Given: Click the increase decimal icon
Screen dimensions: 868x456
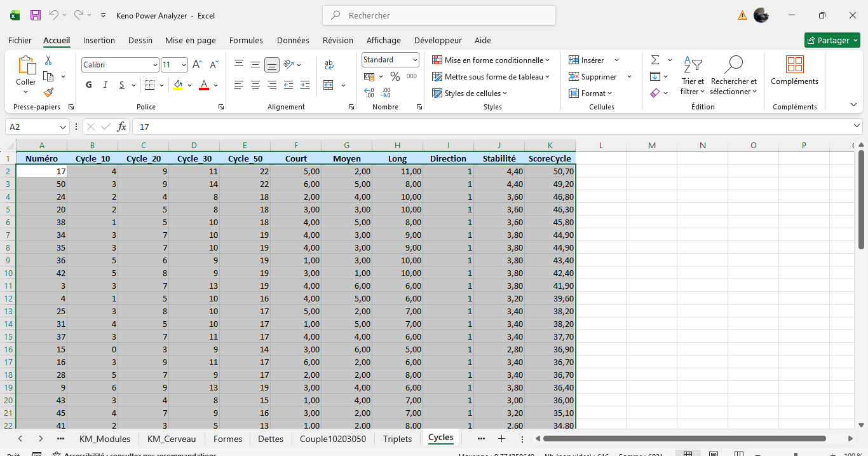Looking at the screenshot, I should click(x=369, y=93).
